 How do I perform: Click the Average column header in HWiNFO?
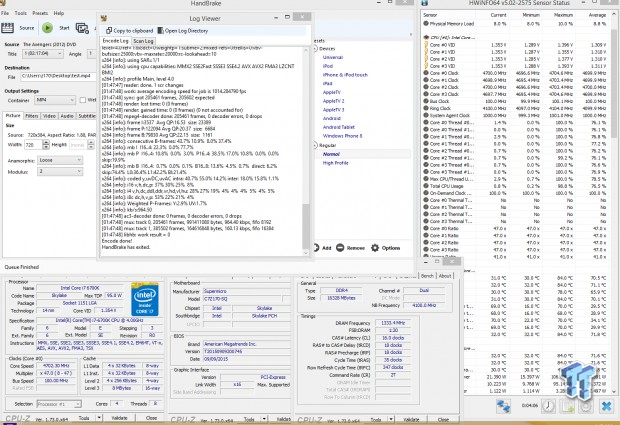click(597, 15)
